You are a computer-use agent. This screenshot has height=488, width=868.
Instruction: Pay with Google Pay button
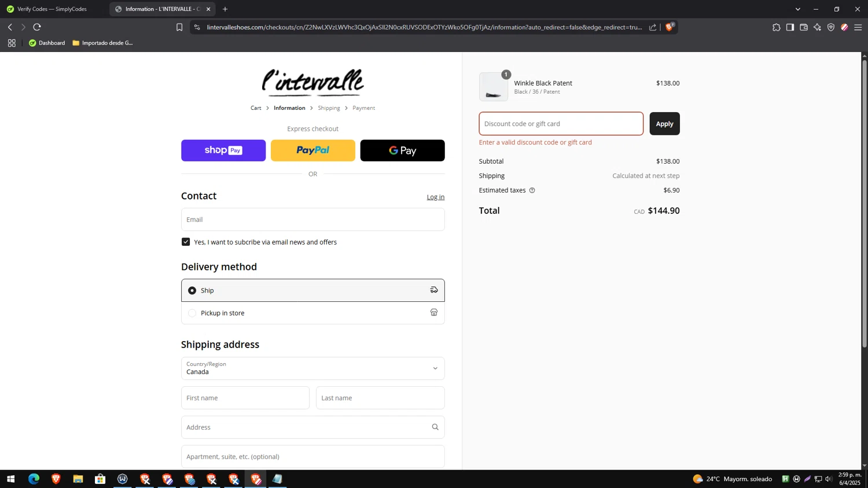pyautogui.click(x=403, y=150)
